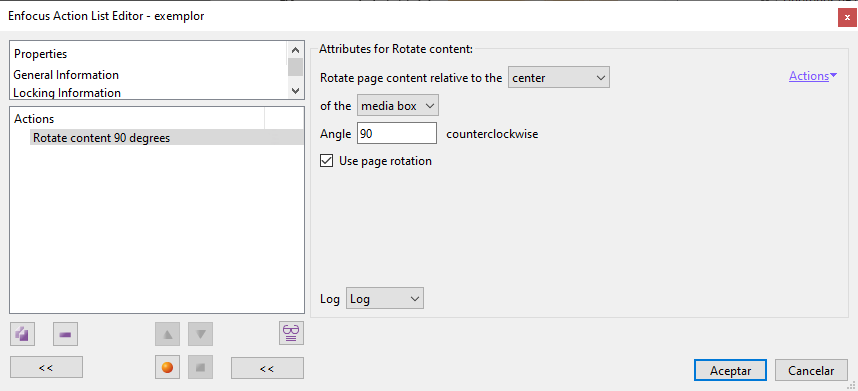The width and height of the screenshot is (858, 391).
Task: Open the 'media box' page box dropdown
Action: coord(398,106)
